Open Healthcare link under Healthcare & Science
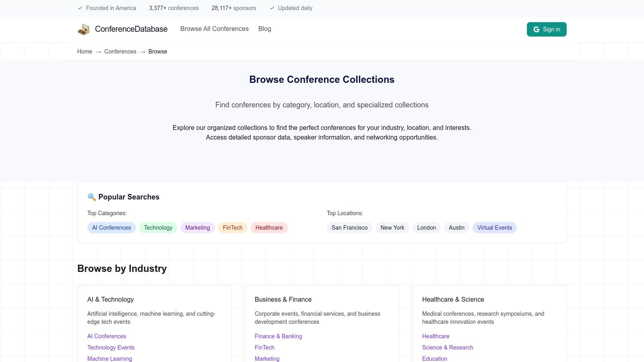The height and width of the screenshot is (362, 644). (436, 336)
